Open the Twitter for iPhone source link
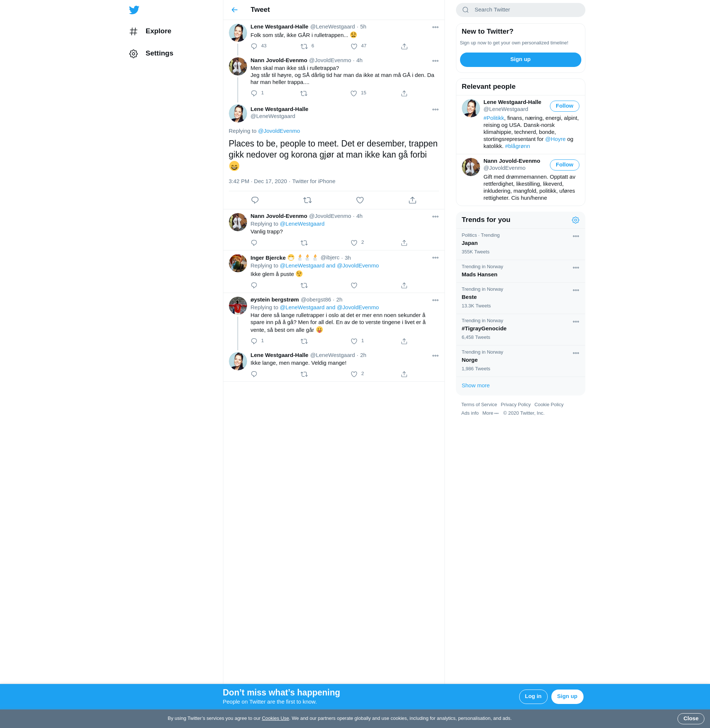The width and height of the screenshot is (710, 728). click(314, 181)
